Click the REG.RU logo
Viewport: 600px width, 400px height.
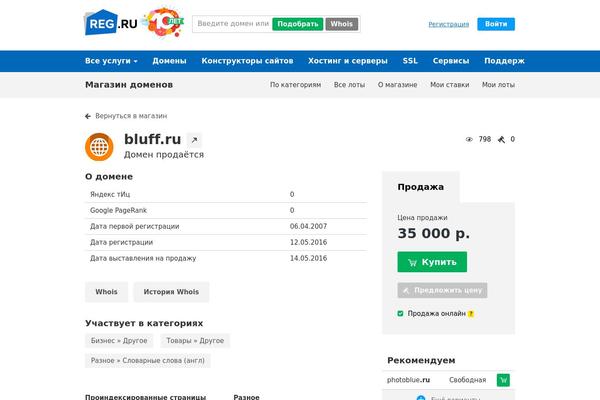point(111,23)
